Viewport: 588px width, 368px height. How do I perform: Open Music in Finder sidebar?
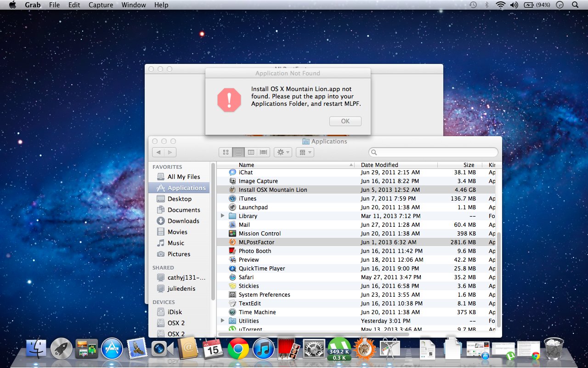click(179, 243)
